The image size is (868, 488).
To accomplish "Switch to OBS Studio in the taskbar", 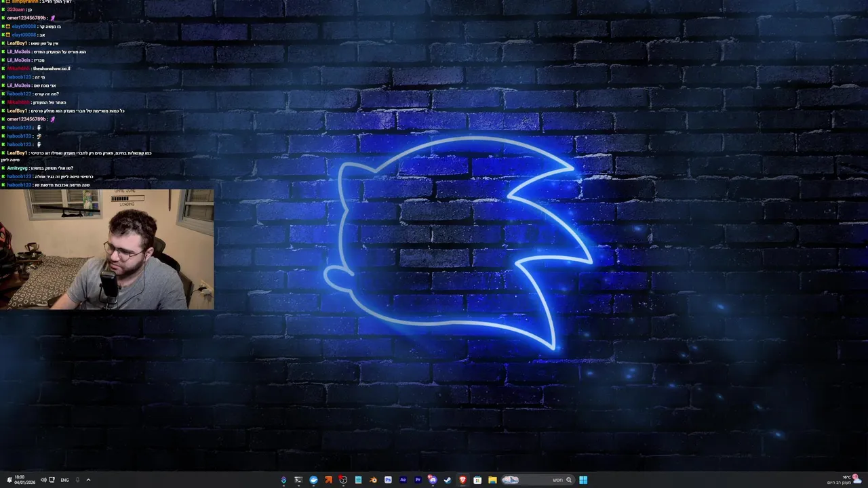I will click(x=343, y=480).
